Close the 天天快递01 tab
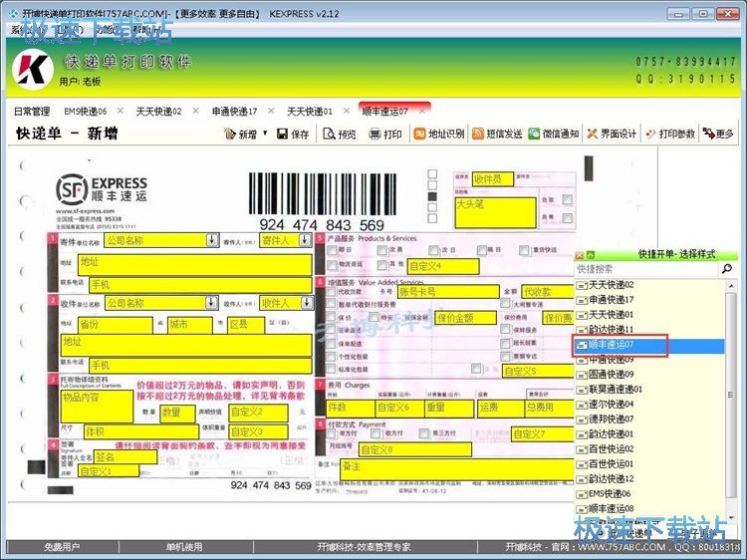The height and width of the screenshot is (560, 747). (x=347, y=111)
